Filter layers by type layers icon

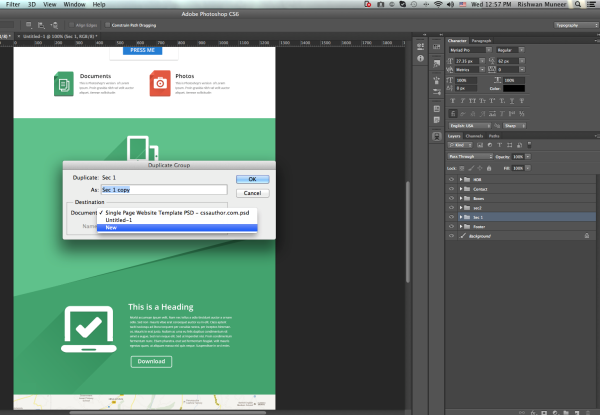click(499, 145)
